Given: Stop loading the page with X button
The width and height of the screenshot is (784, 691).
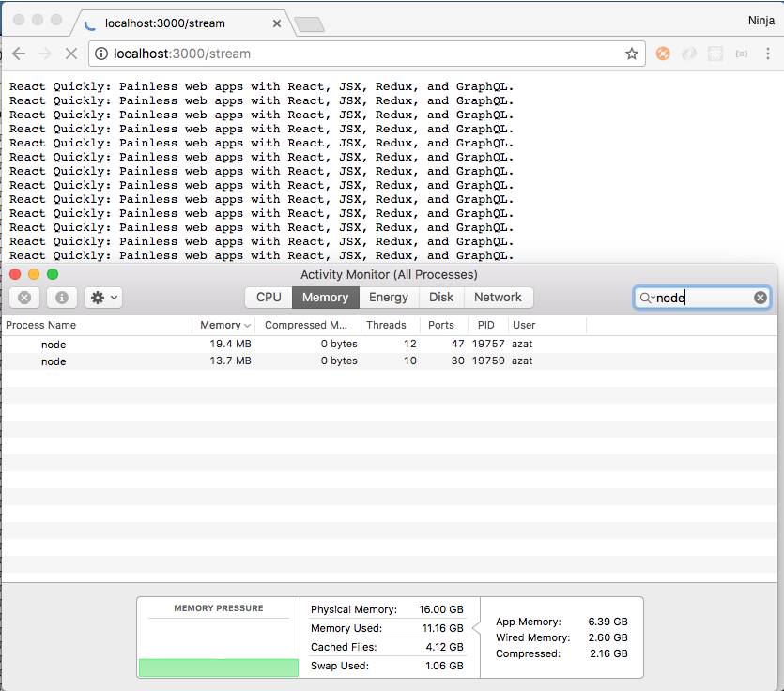Looking at the screenshot, I should point(71,54).
